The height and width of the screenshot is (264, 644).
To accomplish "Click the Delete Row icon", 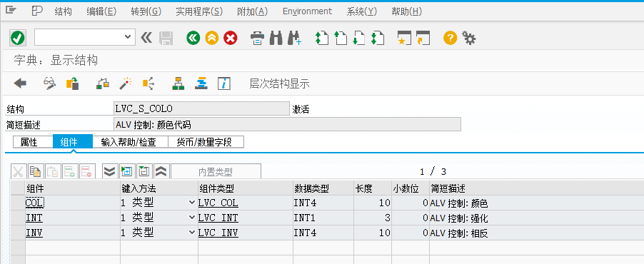I will (x=88, y=171).
